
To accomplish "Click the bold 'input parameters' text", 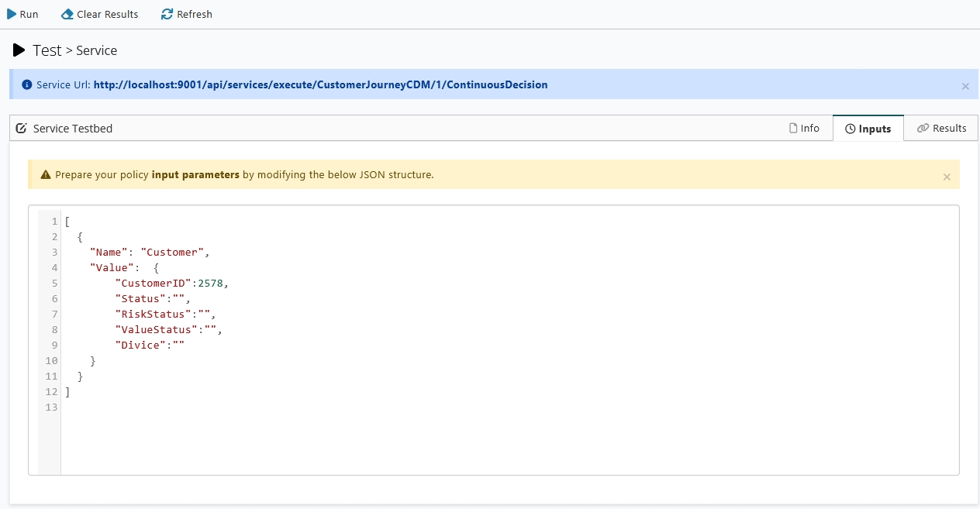I will coord(195,175).
